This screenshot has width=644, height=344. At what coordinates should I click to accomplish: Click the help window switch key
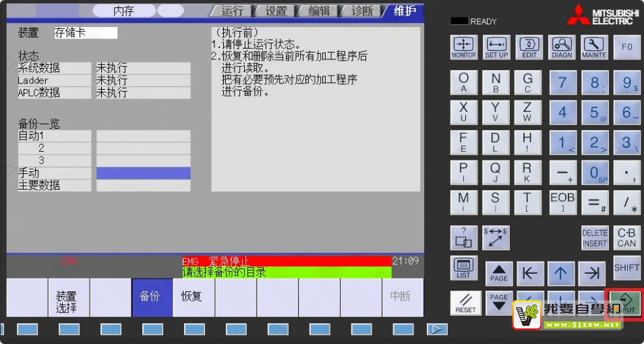pyautogui.click(x=463, y=237)
